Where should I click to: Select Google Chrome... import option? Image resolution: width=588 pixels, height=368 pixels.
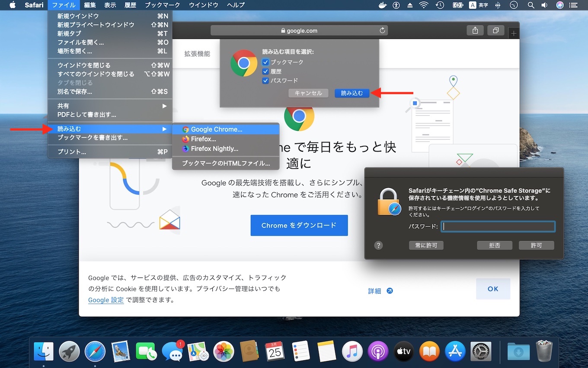[x=226, y=129]
